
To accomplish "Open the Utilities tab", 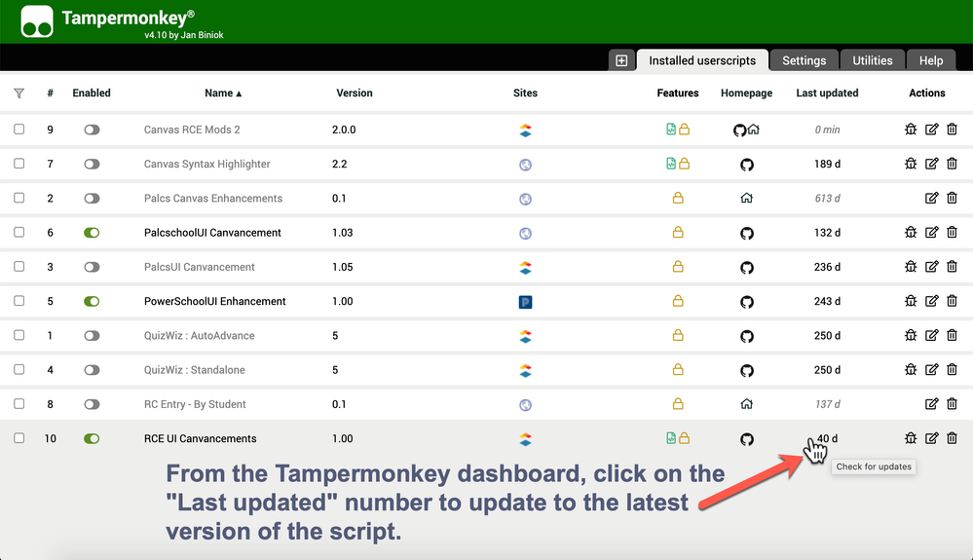I will pyautogui.click(x=872, y=60).
